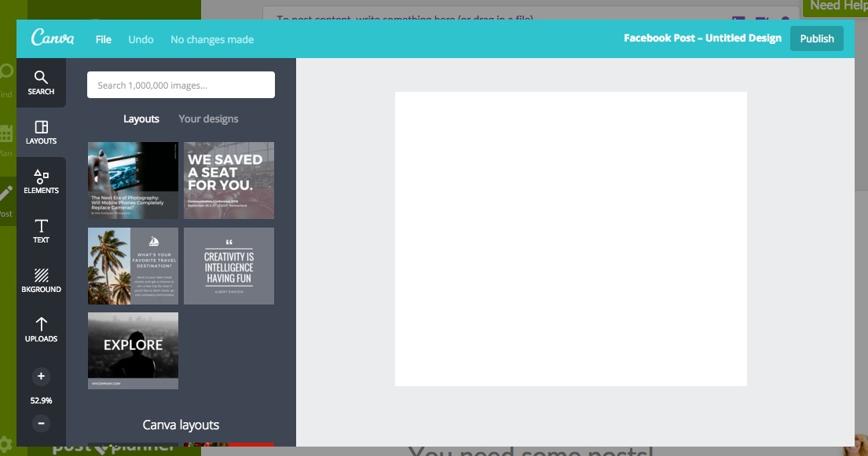
Task: Open the Elements panel
Action: pyautogui.click(x=41, y=181)
